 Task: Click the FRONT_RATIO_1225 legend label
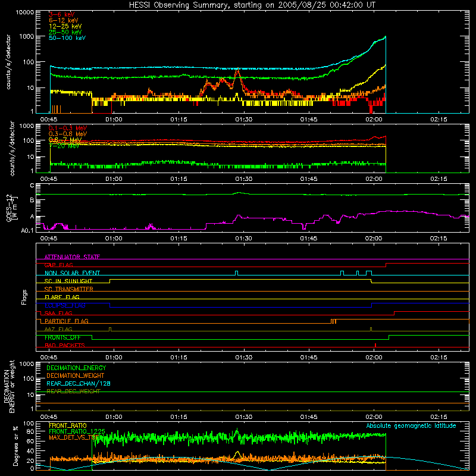click(x=77, y=431)
